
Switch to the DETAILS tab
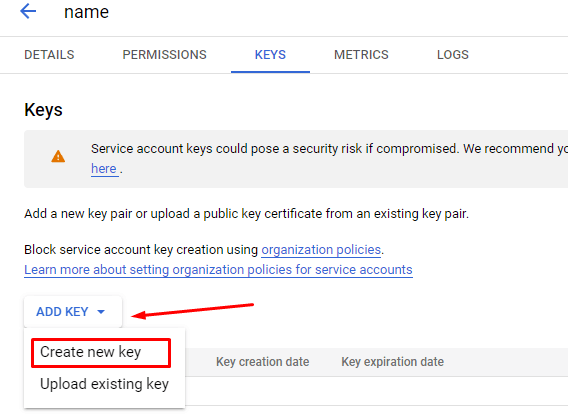point(49,55)
